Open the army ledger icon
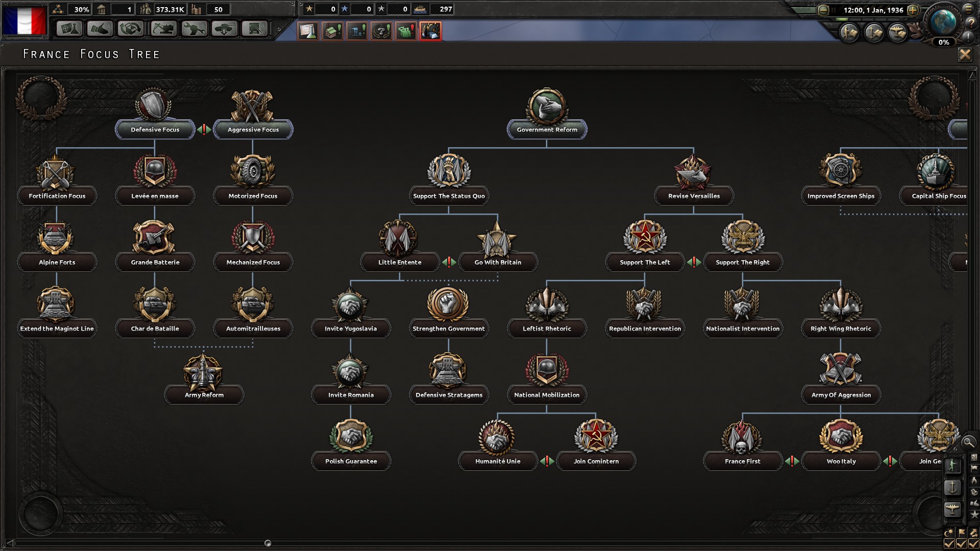 [x=849, y=33]
